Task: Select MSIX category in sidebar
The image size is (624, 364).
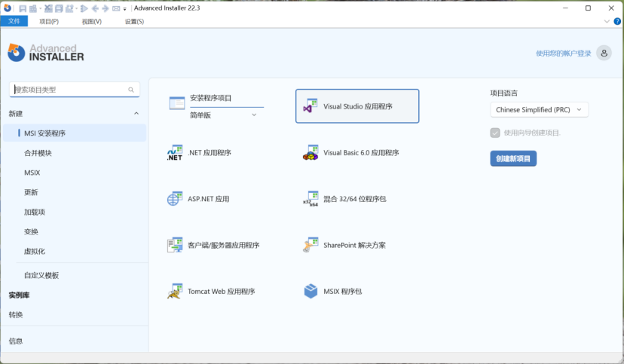Action: click(x=32, y=173)
